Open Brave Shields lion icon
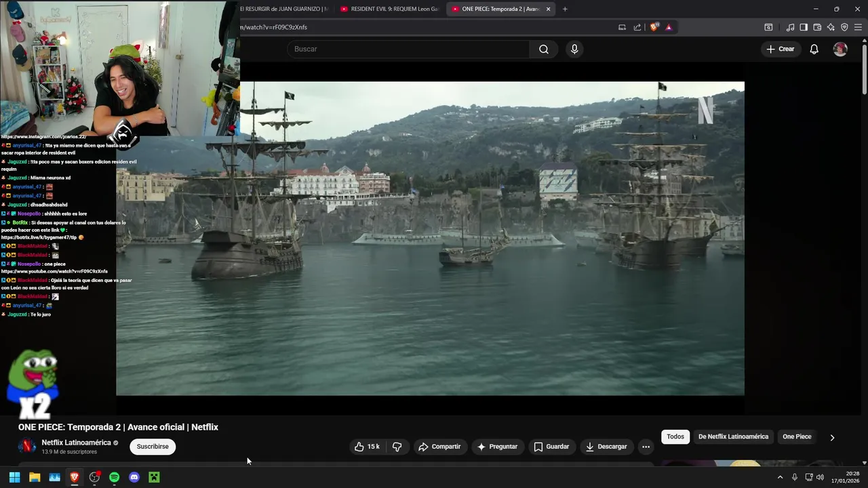Viewport: 868px width, 488px height. pos(654,27)
